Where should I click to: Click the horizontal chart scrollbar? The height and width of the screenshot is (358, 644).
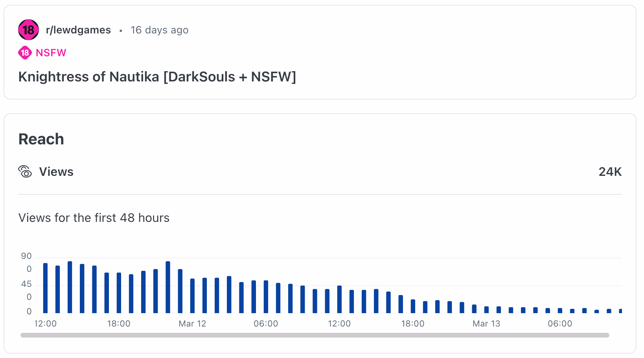click(x=315, y=335)
